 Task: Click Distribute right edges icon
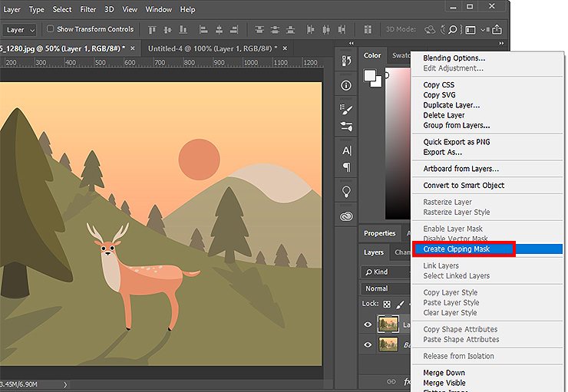(342, 30)
